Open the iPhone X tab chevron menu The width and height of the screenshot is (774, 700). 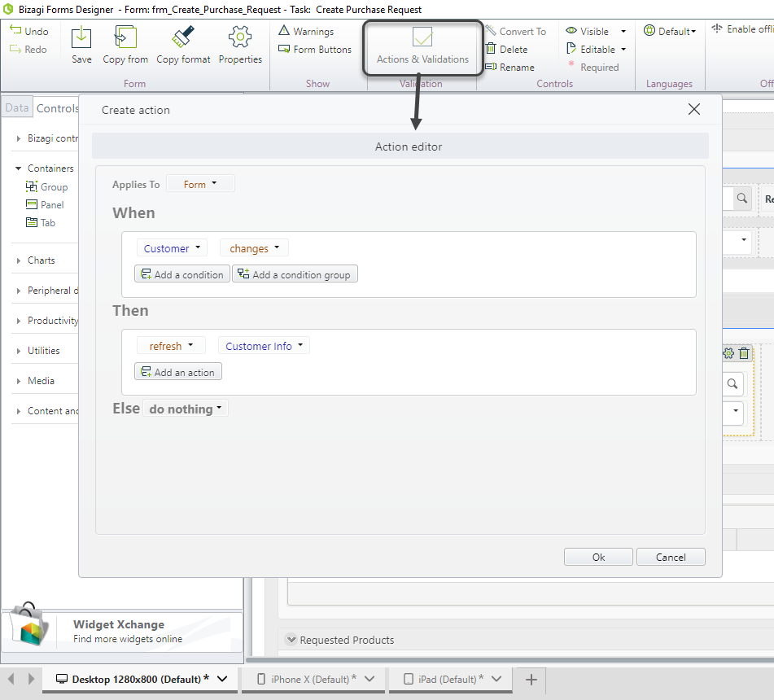pos(370,680)
